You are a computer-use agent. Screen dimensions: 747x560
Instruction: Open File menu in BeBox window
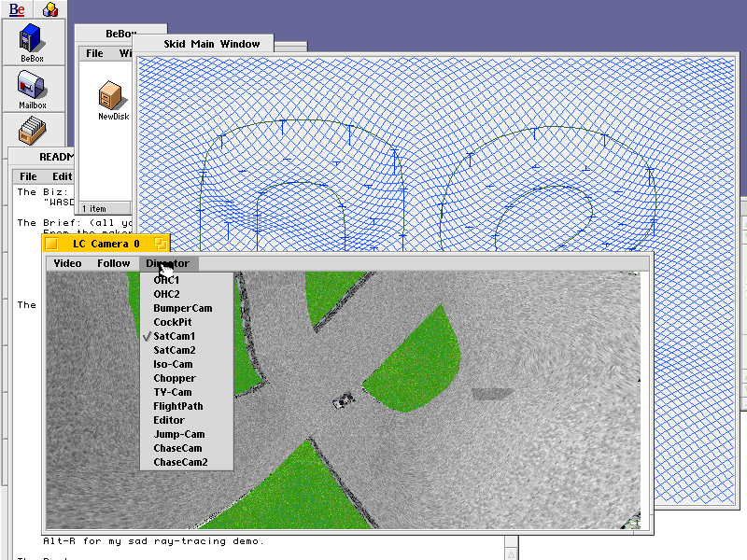pyautogui.click(x=94, y=53)
